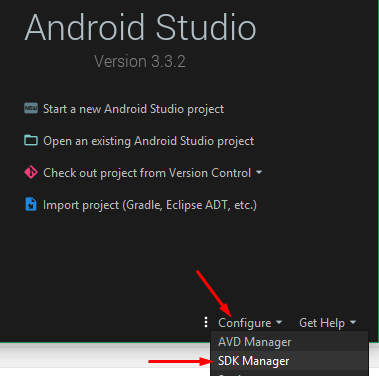Viewport: 379px width, 376px height.
Task: Open the three-dot events icon beside Configure
Action: point(206,322)
